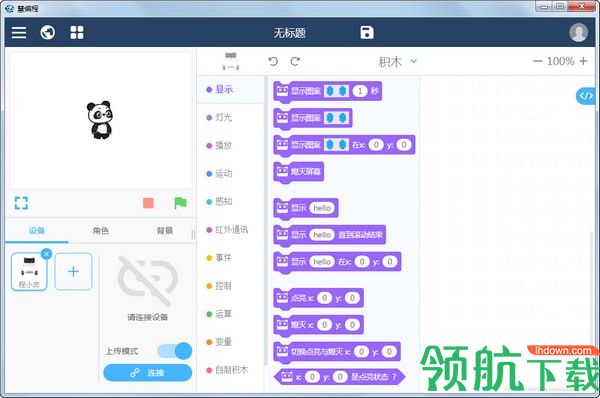Click the robot device icon above the block categories
The width and height of the screenshot is (600, 398).
pyautogui.click(x=231, y=61)
